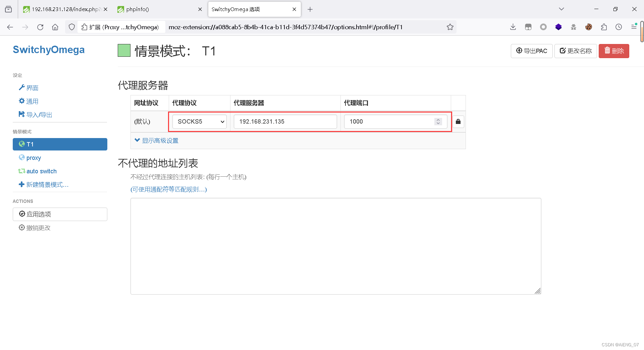The image size is (644, 350).
Task: Open the browser home page
Action: pos(55,27)
